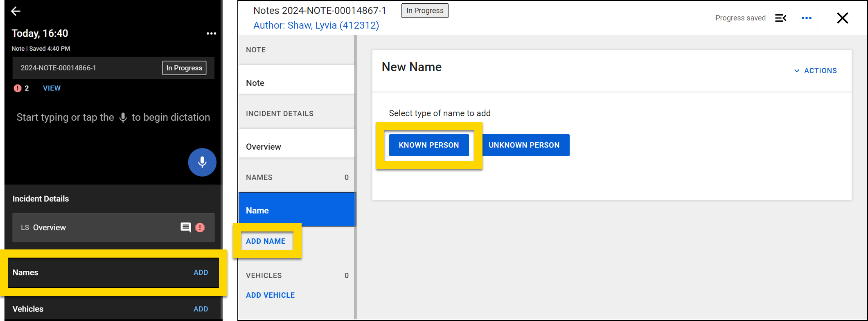Click VIEW next to the error count
The image size is (868, 321).
[52, 88]
